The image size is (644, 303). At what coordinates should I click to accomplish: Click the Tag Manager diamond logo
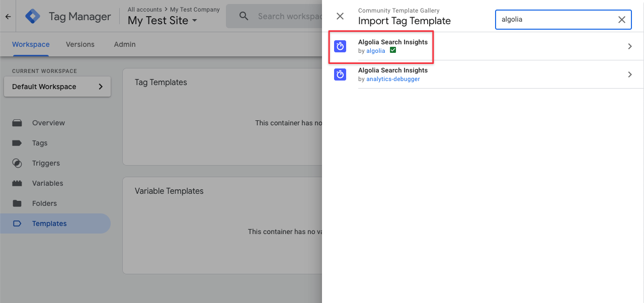[32, 16]
